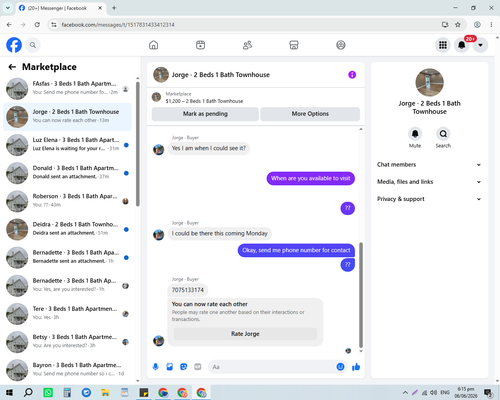Open the Groups icon in top bar
This screenshot has width=500, height=400.
341,45
